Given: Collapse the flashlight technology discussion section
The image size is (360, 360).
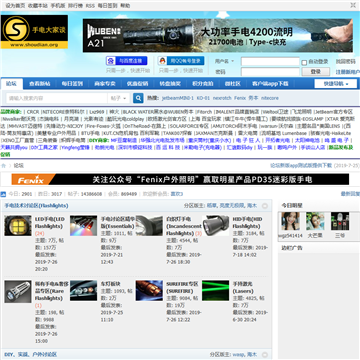Looking at the screenshot, I should click(265, 206).
